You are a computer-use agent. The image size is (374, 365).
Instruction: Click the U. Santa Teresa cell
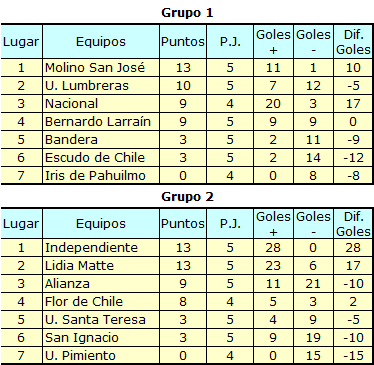101,320
